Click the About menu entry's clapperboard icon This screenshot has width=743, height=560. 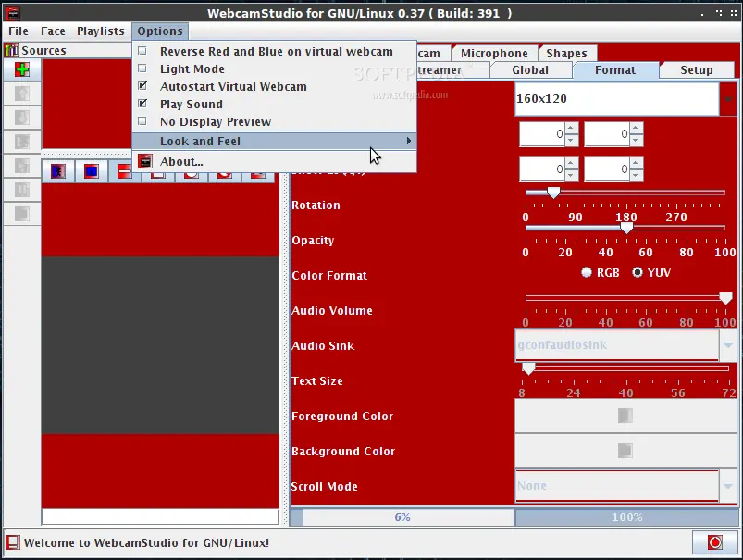(145, 161)
